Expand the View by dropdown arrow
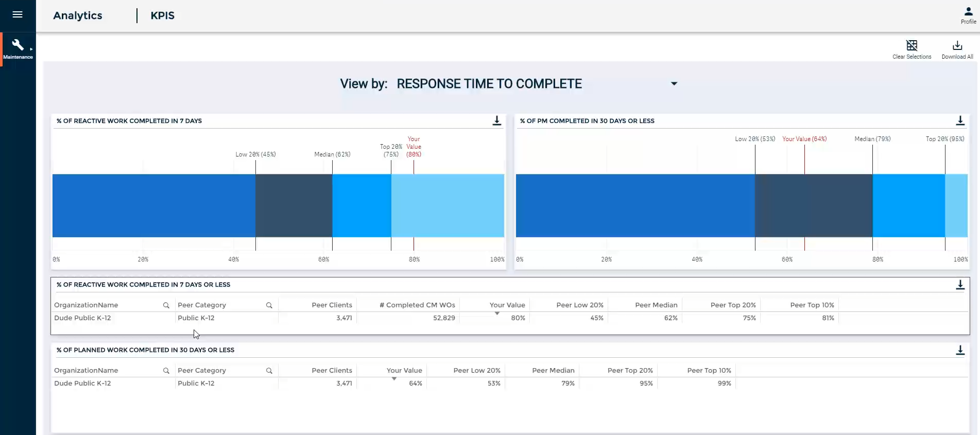Screen dimensions: 980x435 tap(674, 84)
